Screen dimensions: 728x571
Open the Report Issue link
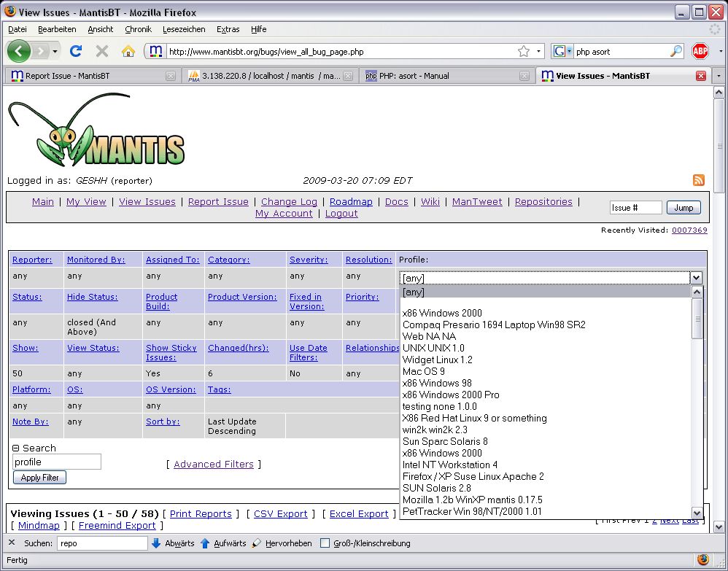coord(218,202)
